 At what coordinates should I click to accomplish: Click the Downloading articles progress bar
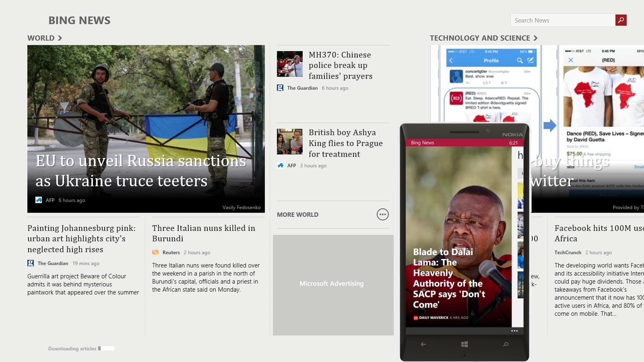click(106, 348)
